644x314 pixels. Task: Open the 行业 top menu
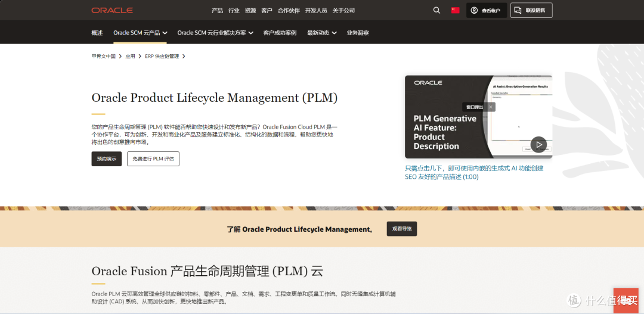[x=234, y=11]
